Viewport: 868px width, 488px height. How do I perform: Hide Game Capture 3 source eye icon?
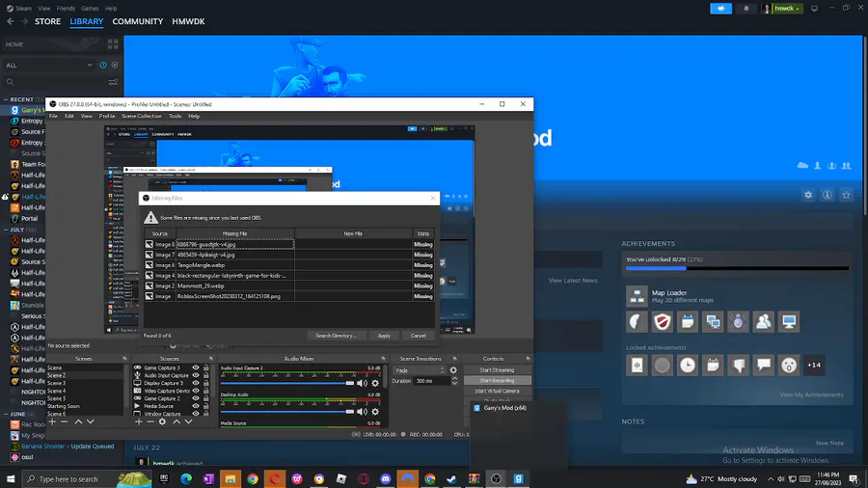196,367
